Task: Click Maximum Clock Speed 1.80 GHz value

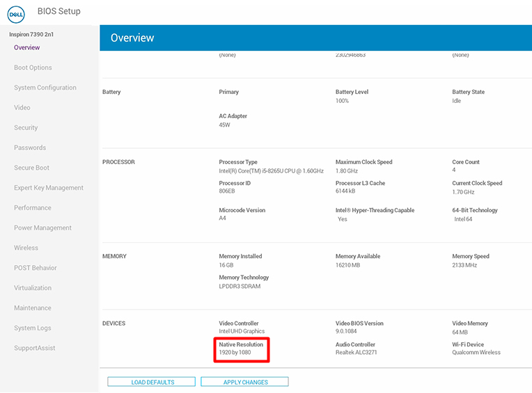Action: [346, 170]
